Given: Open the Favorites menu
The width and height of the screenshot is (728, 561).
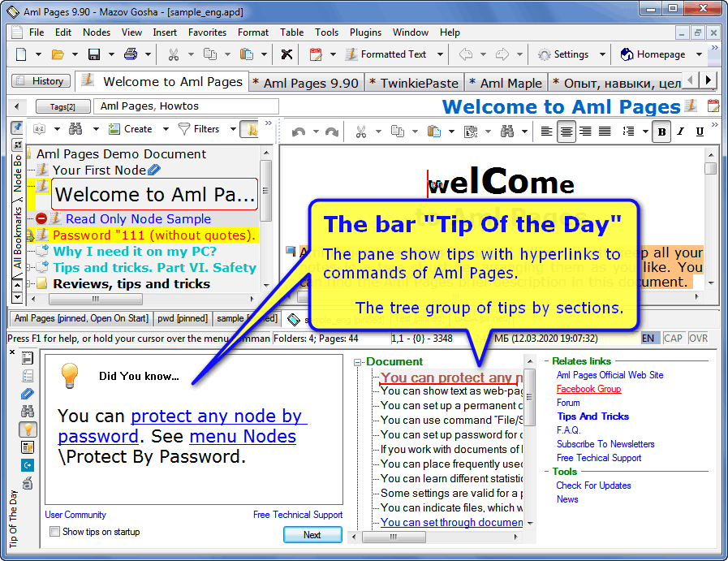Looking at the screenshot, I should [x=207, y=32].
